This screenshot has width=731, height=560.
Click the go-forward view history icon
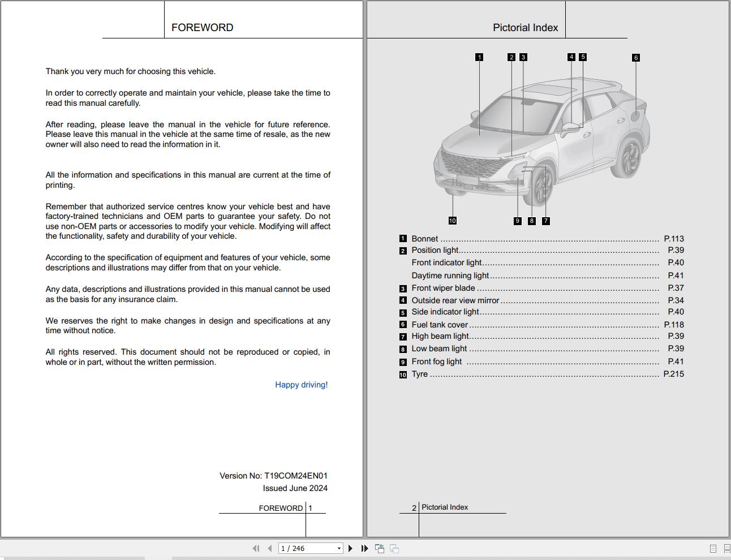tap(394, 548)
